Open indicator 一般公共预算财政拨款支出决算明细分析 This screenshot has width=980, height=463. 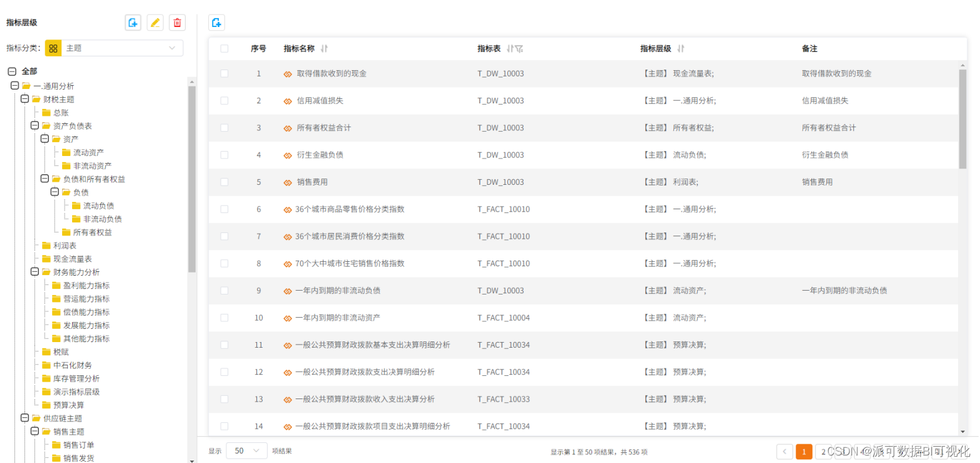pos(365,372)
